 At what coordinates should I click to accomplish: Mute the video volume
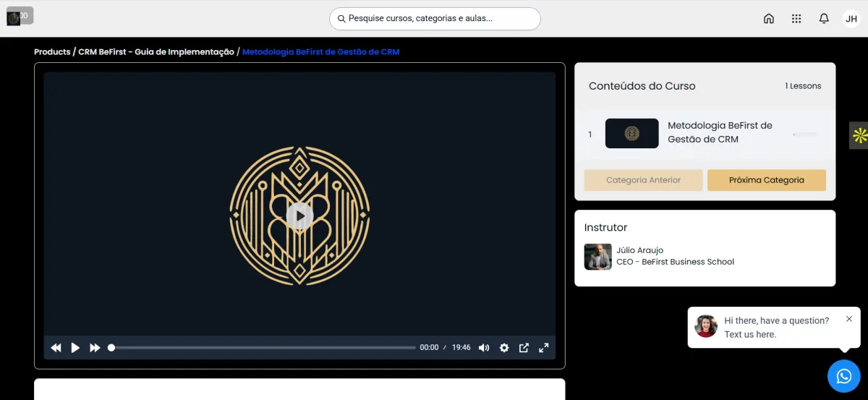coord(484,348)
